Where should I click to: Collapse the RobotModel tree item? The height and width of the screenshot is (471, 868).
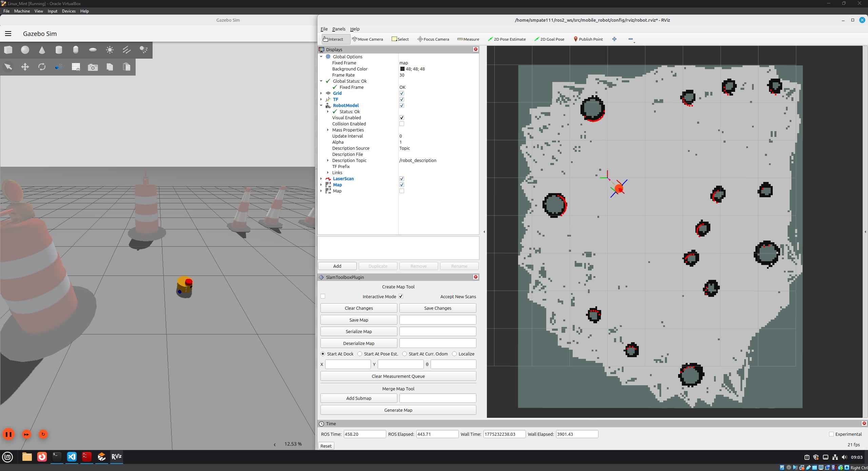coord(321,105)
